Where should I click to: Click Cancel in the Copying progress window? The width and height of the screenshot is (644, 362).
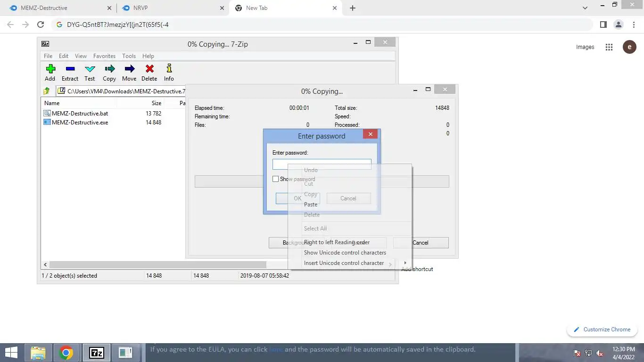[x=421, y=243]
